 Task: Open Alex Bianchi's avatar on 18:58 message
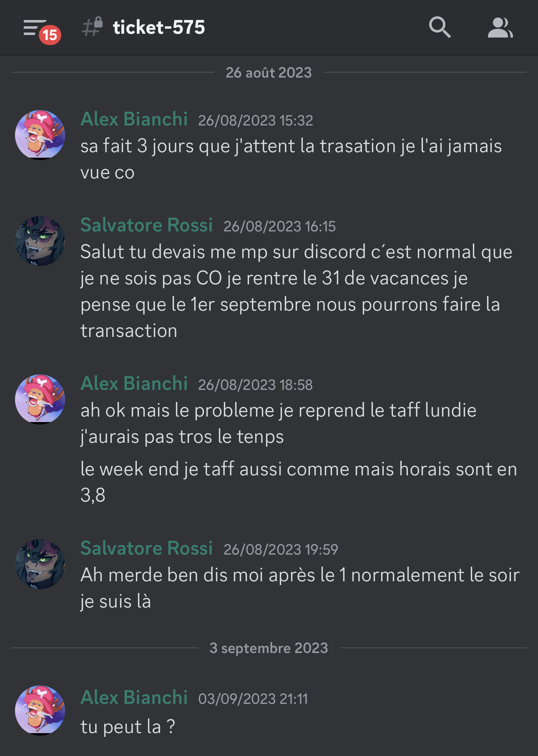40,399
